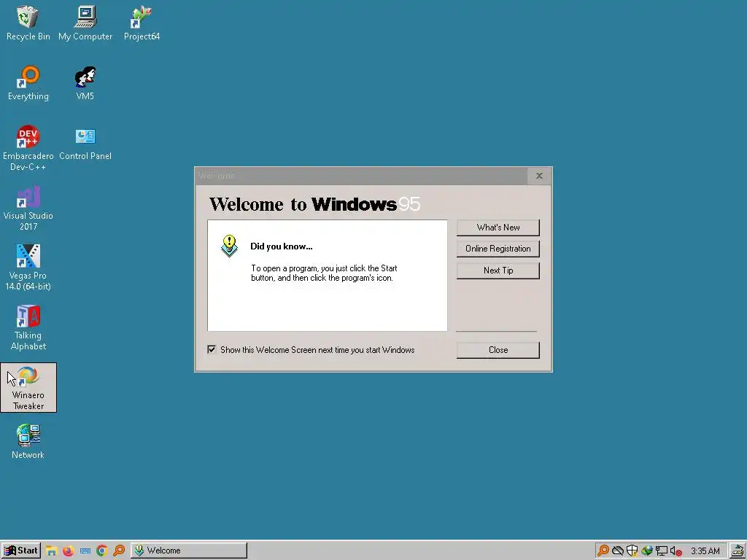
Task: Click the globe download manager tray icon
Action: [x=646, y=551]
